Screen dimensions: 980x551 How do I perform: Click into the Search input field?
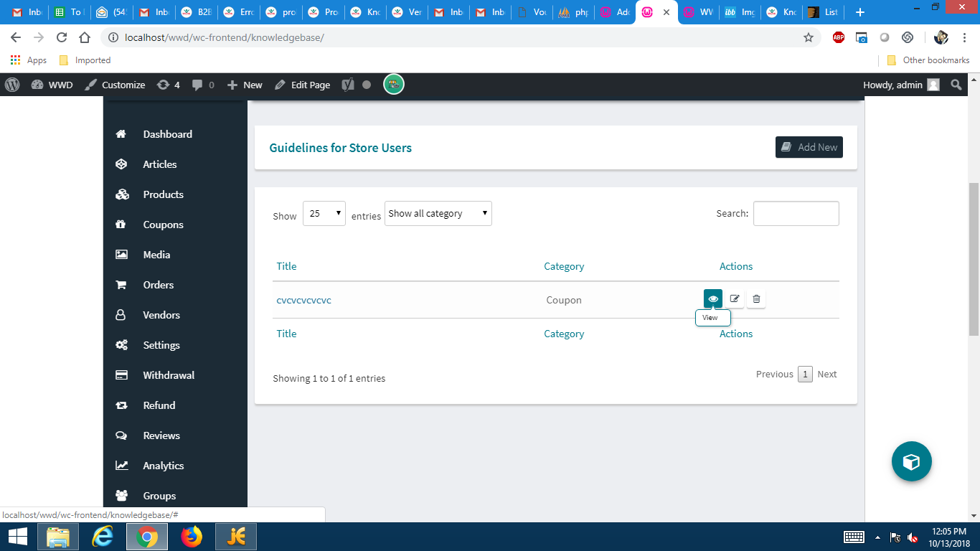pos(796,213)
